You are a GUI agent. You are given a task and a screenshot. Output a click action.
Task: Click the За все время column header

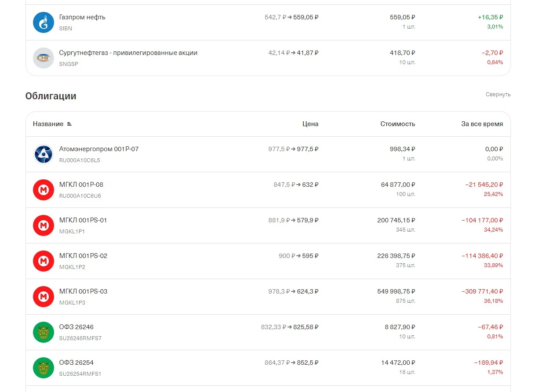(482, 124)
